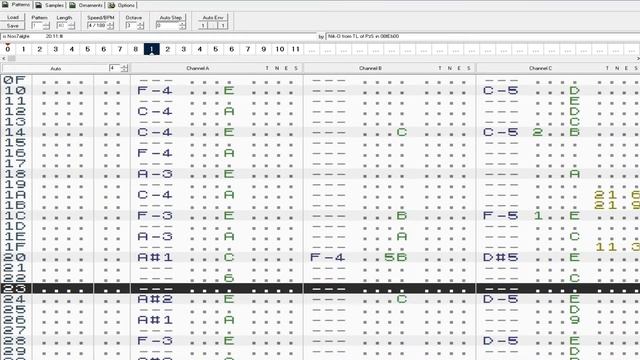Click the Octave value field

(x=131, y=26)
